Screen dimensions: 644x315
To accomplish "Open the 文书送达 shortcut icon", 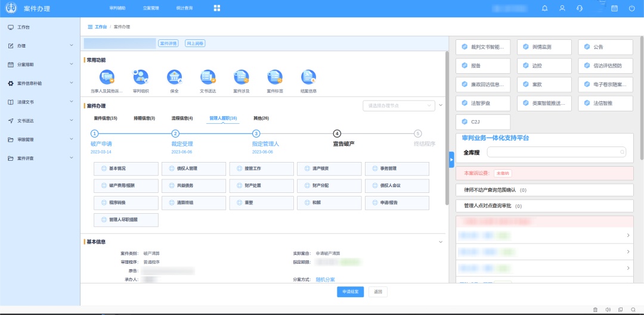I will [x=208, y=77].
